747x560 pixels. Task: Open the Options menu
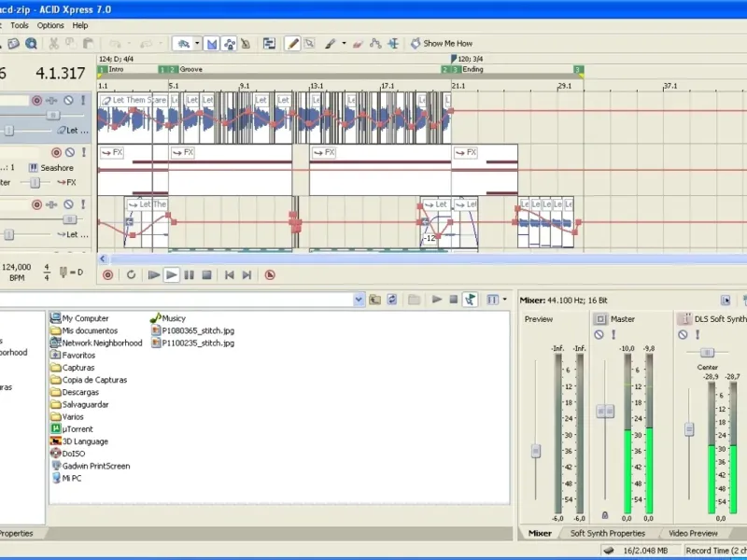[50, 25]
